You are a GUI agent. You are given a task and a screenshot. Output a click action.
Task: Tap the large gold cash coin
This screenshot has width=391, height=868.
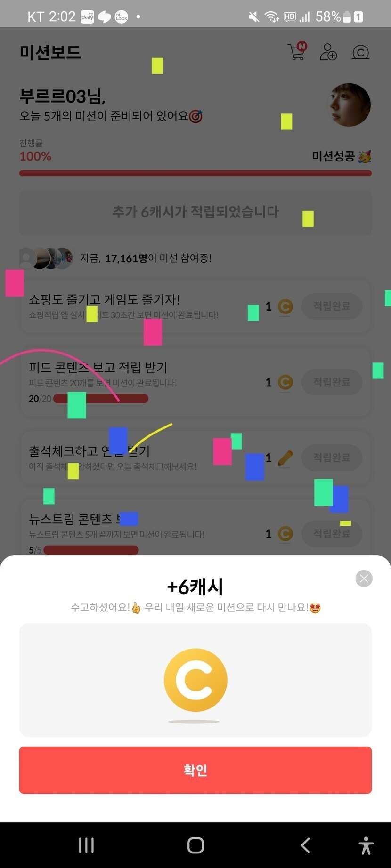(195, 680)
